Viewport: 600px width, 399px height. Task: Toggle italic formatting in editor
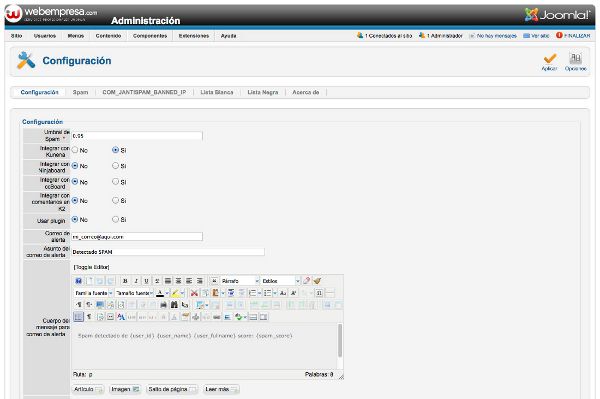pos(136,281)
